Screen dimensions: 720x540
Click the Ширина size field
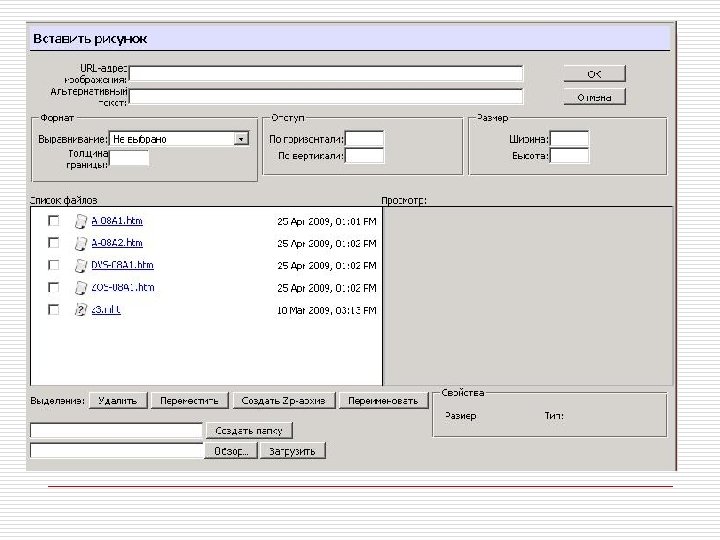tap(569, 139)
